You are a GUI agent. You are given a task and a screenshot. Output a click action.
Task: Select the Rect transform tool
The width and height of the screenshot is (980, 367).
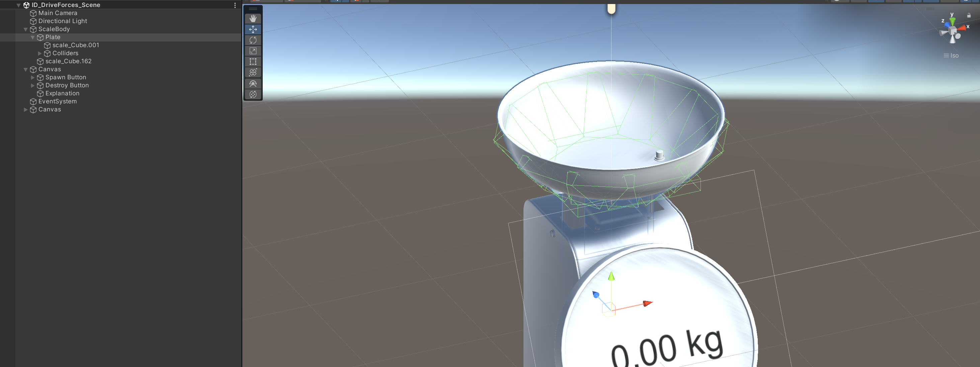coord(253,61)
